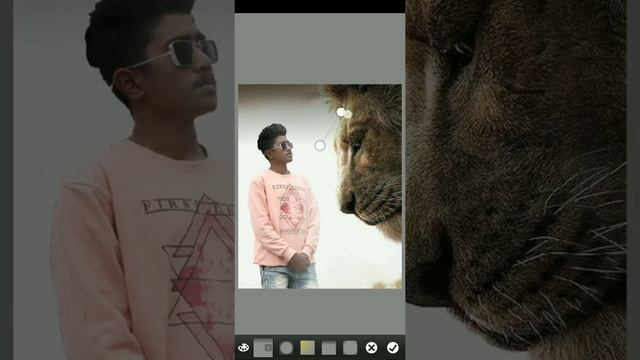Select the selected linear gradient preset thumbnail
Image resolution: width=640 pixels, height=360 pixels.
263,348
